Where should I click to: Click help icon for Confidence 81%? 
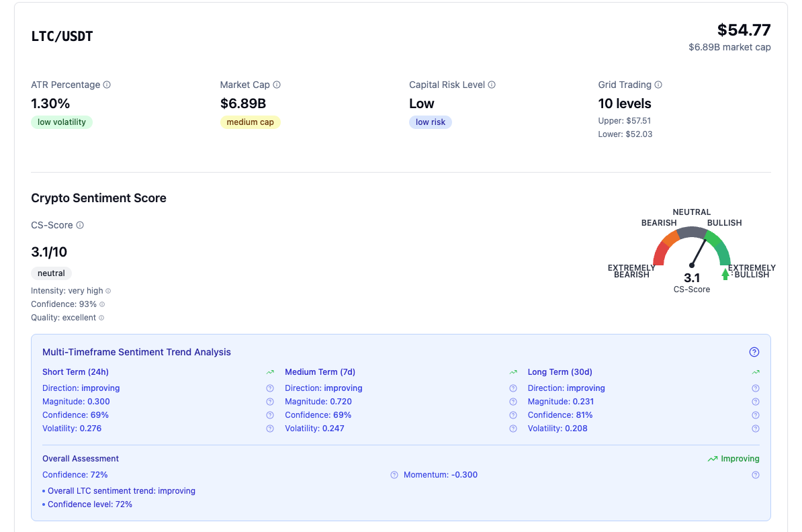pyautogui.click(x=756, y=415)
